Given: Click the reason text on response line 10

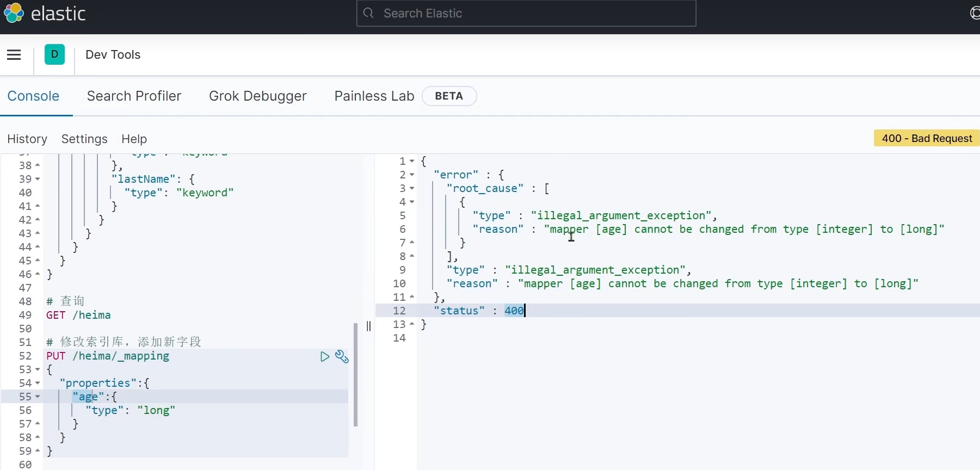Looking at the screenshot, I should click(x=718, y=283).
